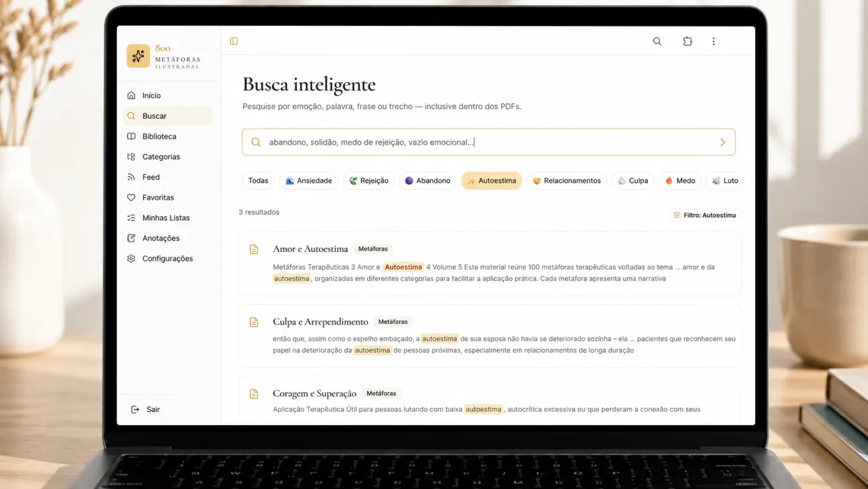Click the puzzle-piece extensions icon
The height and width of the screenshot is (489, 868).
pyautogui.click(x=688, y=42)
